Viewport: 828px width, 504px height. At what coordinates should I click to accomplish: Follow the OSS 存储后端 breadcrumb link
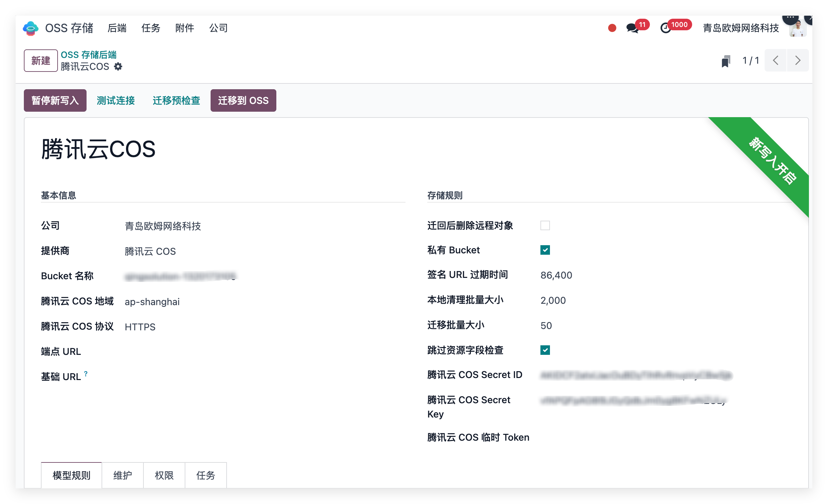tap(89, 55)
